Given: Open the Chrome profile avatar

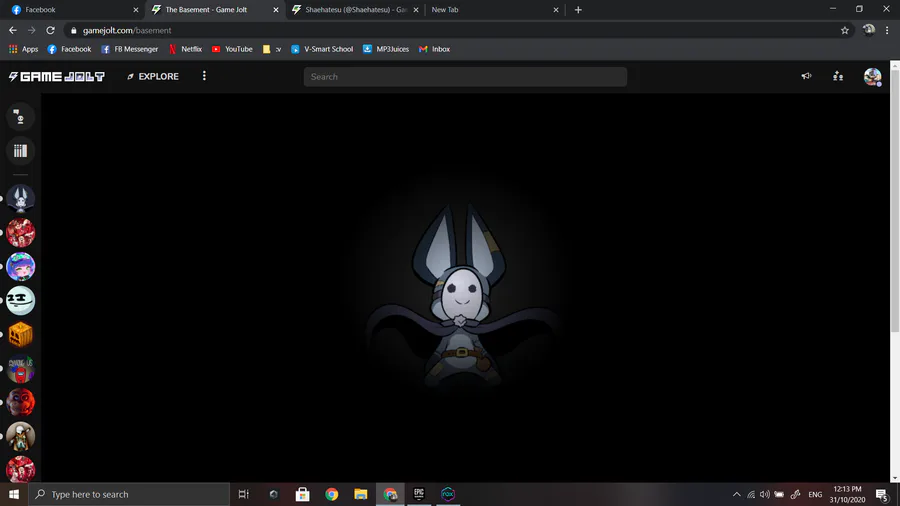Looking at the screenshot, I should pyautogui.click(x=868, y=30).
